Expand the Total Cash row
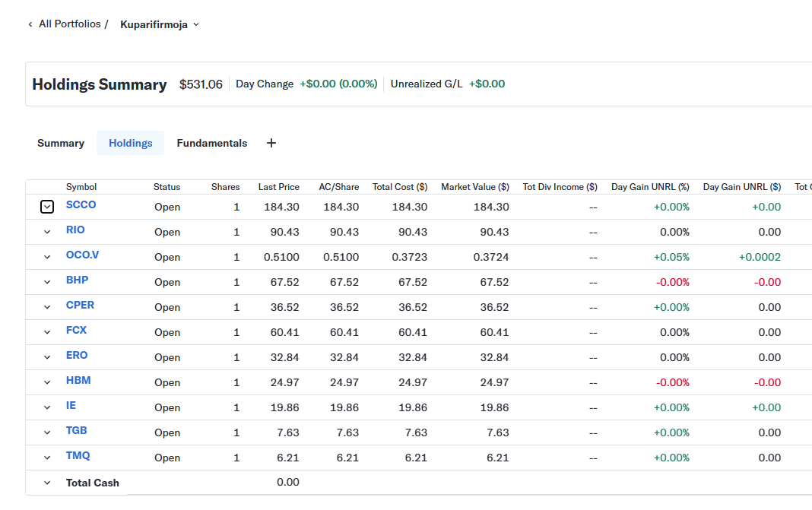812x510 pixels. pyautogui.click(x=47, y=483)
